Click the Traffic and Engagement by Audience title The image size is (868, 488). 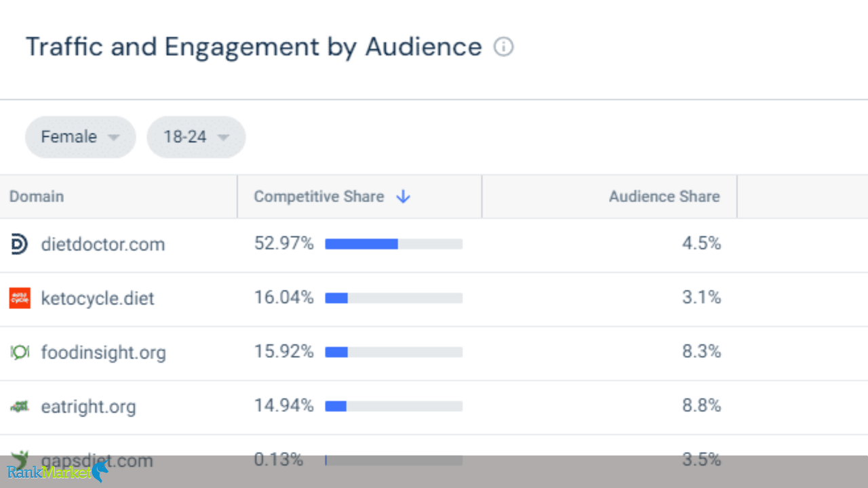(x=254, y=47)
